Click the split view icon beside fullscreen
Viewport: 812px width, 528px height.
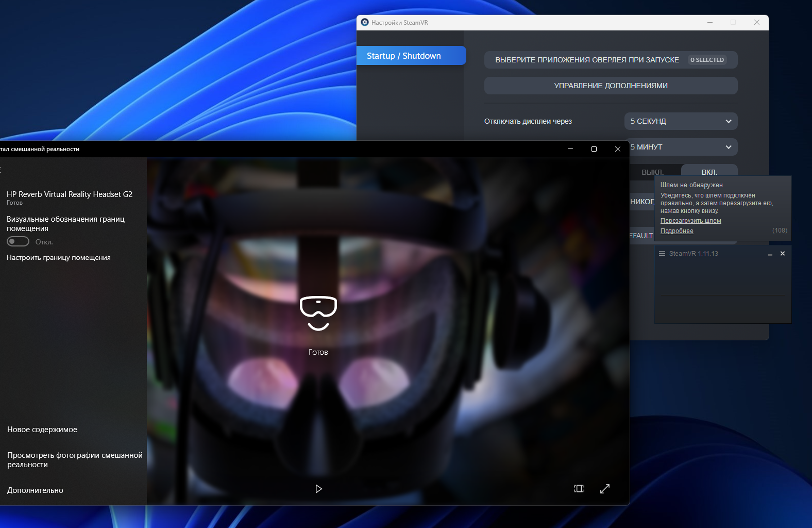point(579,488)
